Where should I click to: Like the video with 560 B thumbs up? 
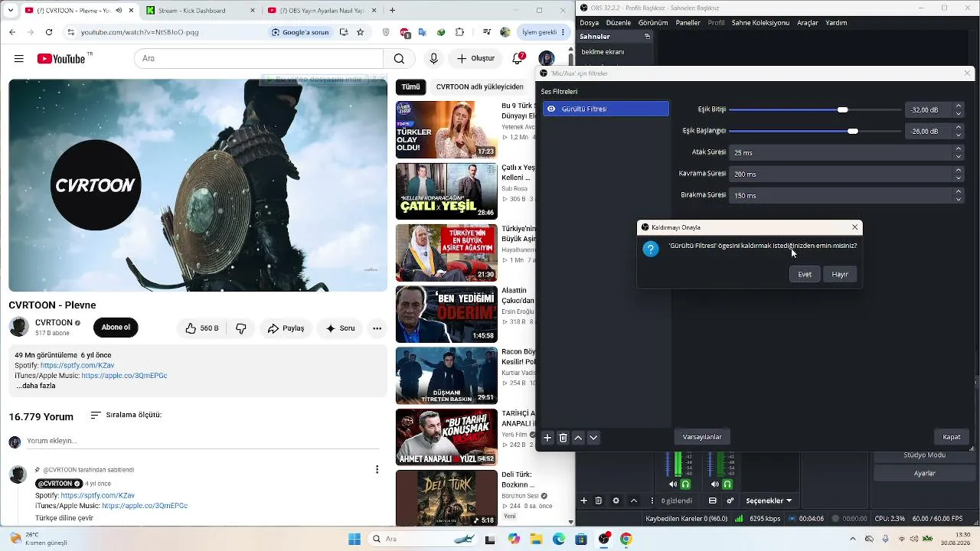pyautogui.click(x=202, y=328)
